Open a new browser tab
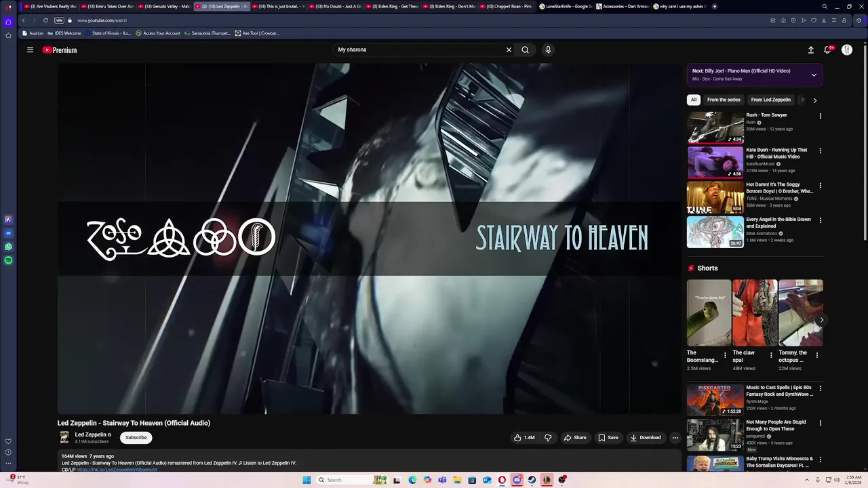 [714, 6]
